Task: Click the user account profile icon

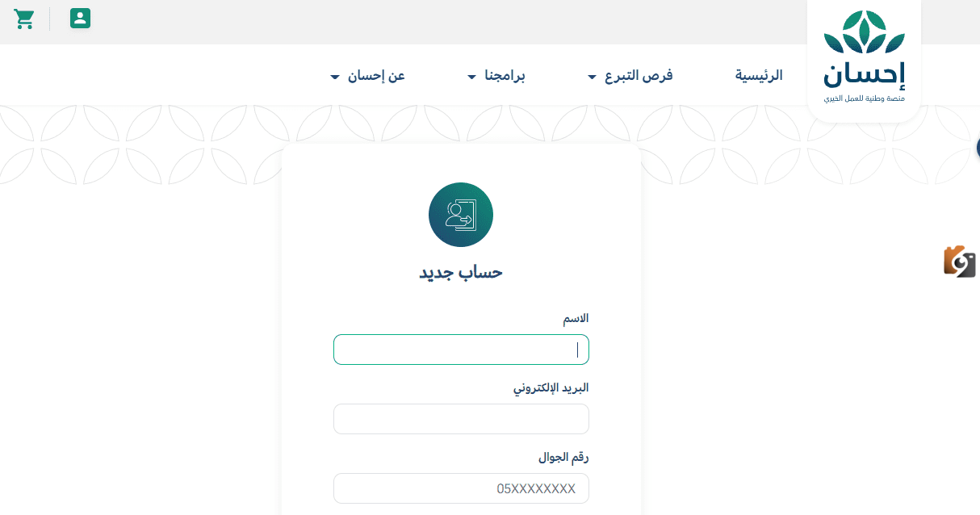Action: tap(80, 19)
